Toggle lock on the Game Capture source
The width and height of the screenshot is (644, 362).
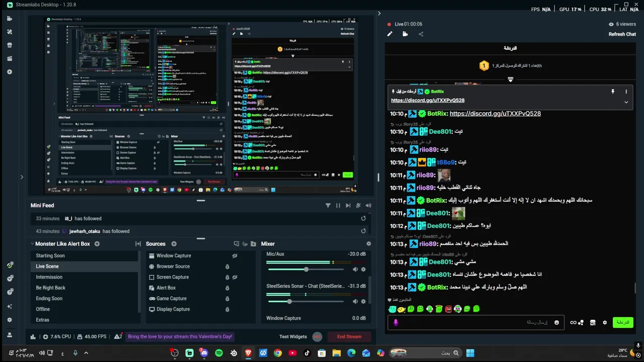click(x=227, y=299)
